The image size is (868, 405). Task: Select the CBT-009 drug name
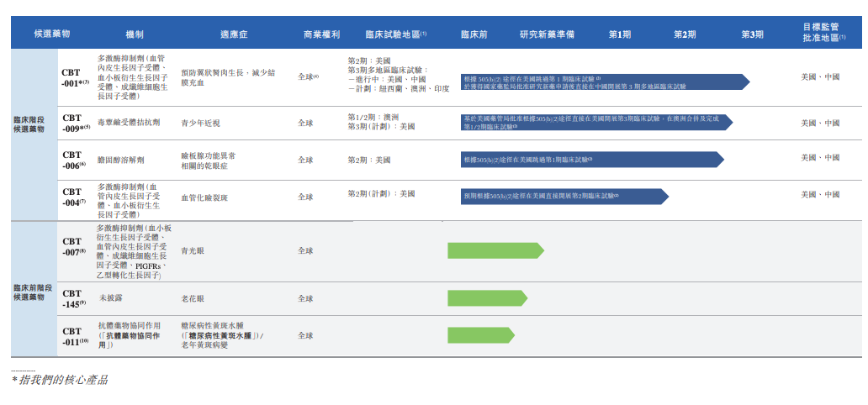(x=76, y=123)
